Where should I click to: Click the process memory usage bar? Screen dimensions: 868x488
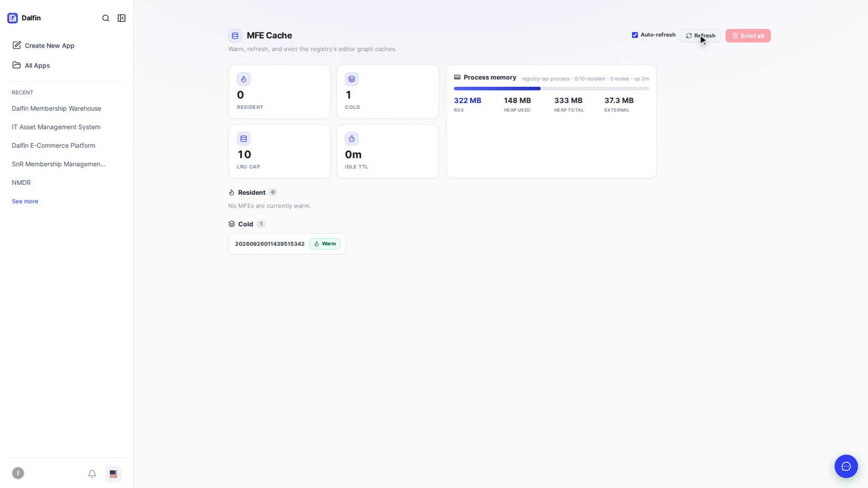tap(551, 89)
